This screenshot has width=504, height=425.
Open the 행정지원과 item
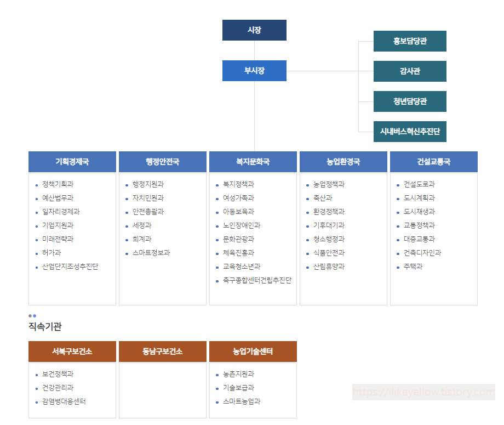point(148,184)
